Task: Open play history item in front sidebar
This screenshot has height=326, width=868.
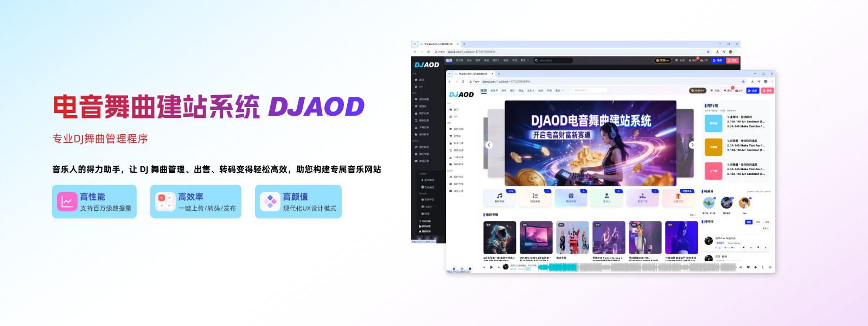Action: point(456,150)
